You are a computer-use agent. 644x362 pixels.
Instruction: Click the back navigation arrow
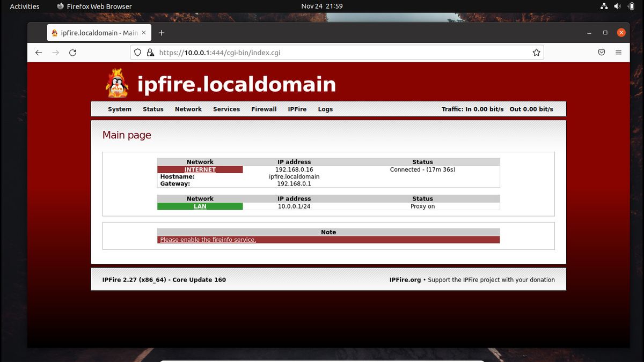[38, 52]
